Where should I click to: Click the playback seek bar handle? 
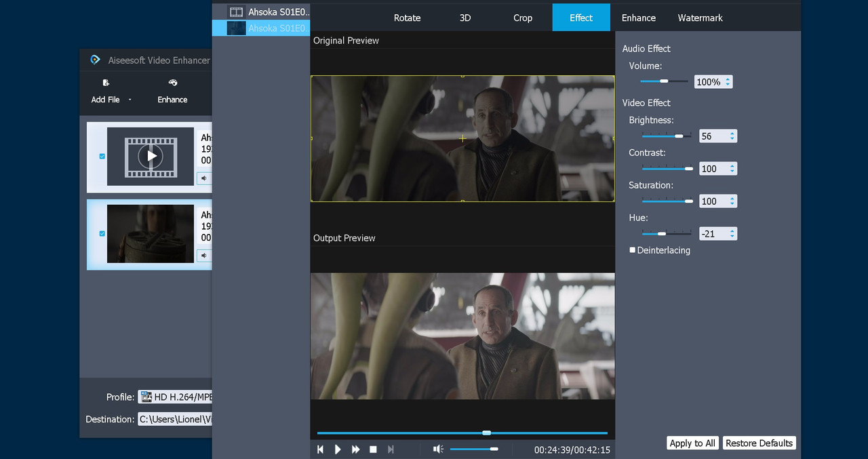point(486,433)
